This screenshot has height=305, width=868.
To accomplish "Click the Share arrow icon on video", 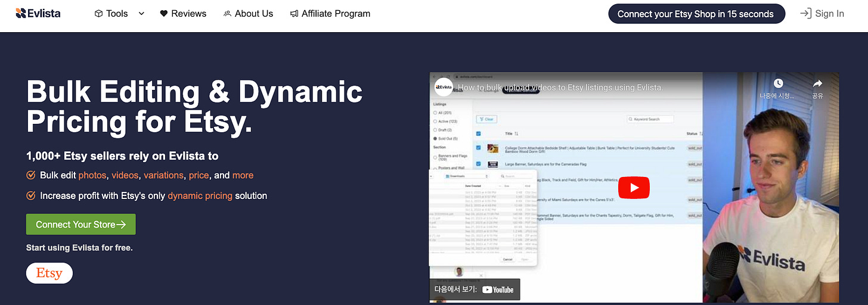I will (817, 83).
